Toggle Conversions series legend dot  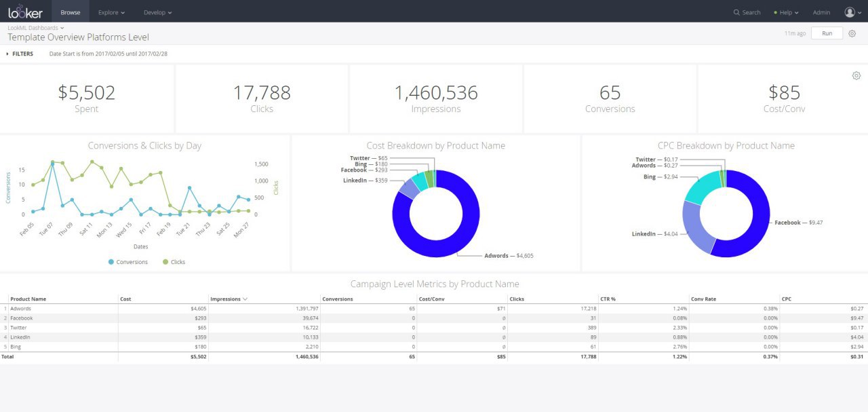111,262
